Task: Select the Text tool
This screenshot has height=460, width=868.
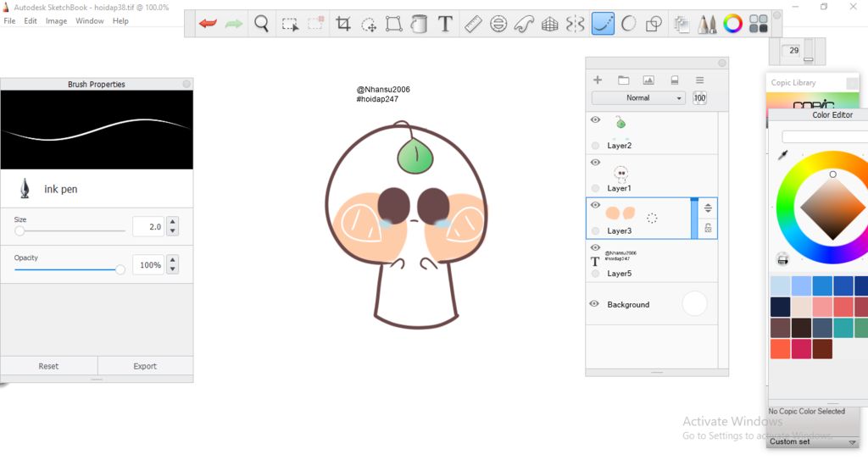Action: (x=445, y=24)
